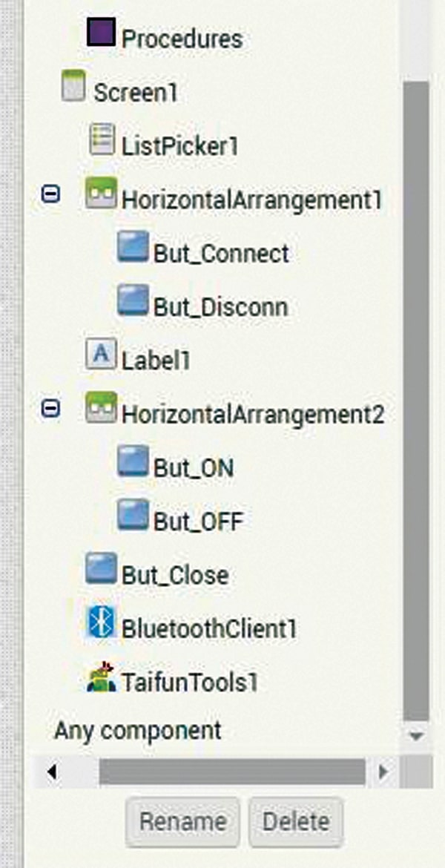
Task: Select the But_OFF tree item
Action: pyautogui.click(x=198, y=522)
